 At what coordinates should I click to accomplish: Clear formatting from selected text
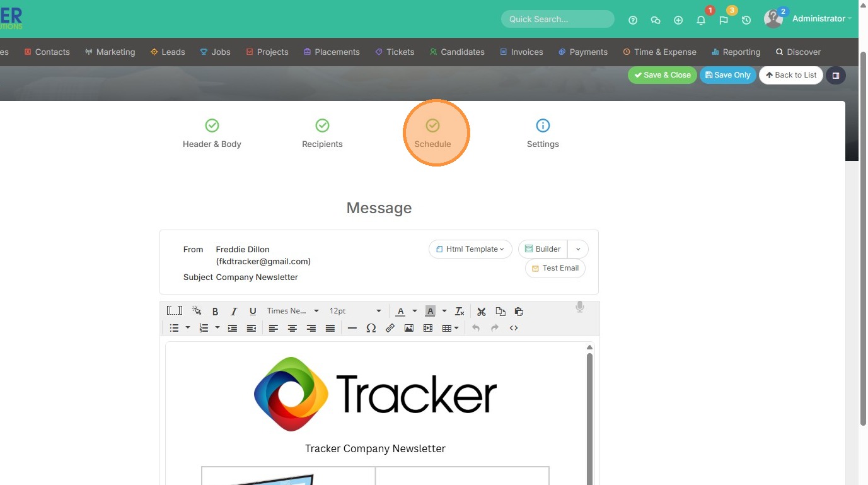(460, 311)
